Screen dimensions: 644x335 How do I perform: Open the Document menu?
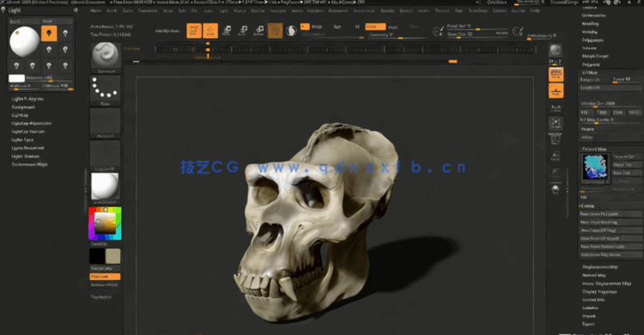(148, 10)
